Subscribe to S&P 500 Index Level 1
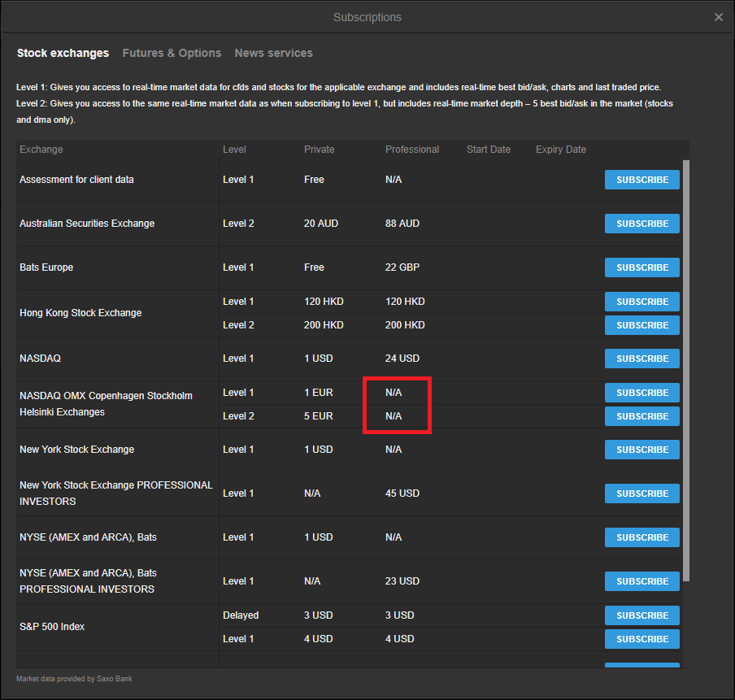Screen dimensions: 735x700 coord(641,638)
